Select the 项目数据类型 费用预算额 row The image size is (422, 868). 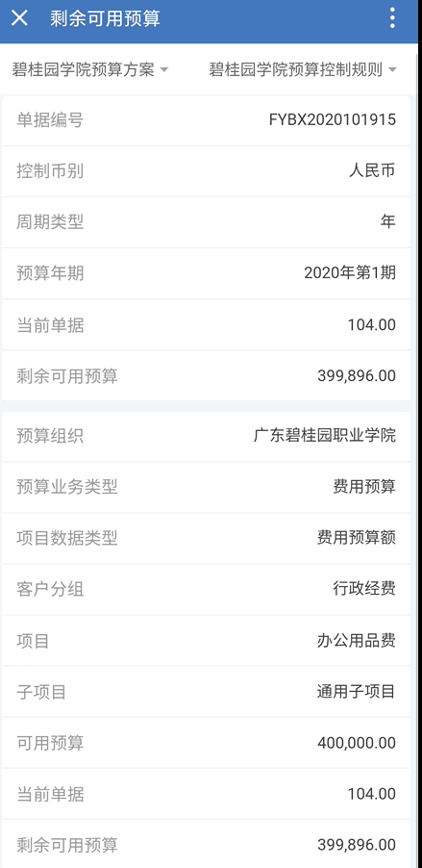(x=206, y=538)
